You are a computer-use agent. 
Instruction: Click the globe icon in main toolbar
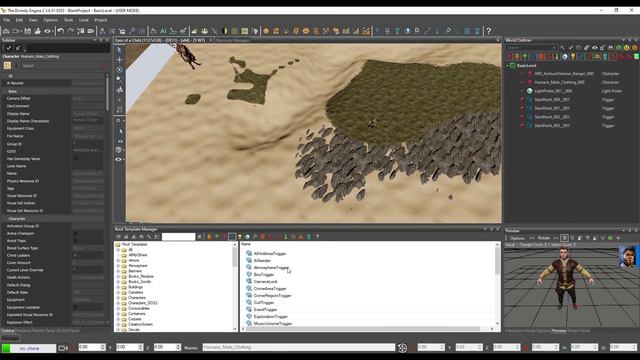407,31
